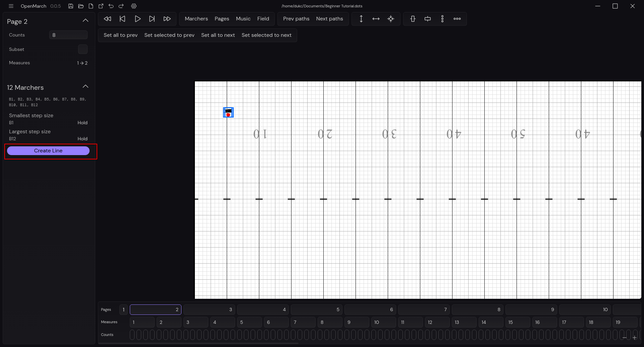This screenshot has height=347, width=644.
Task: Select the horizontal alignment arrow tool
Action: coord(376,19)
